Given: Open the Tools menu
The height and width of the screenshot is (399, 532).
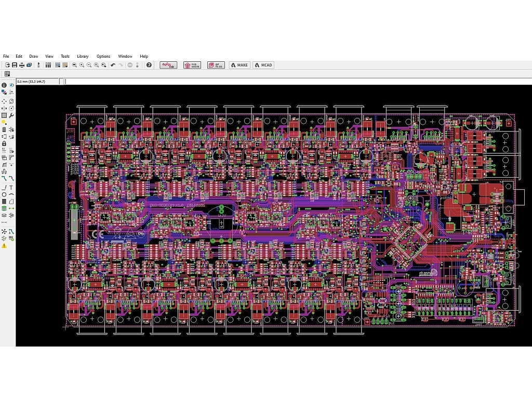Looking at the screenshot, I should (x=65, y=56).
